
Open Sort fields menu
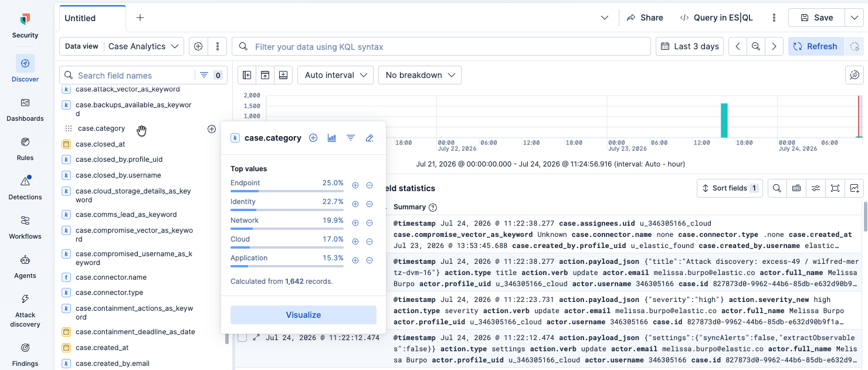click(730, 188)
